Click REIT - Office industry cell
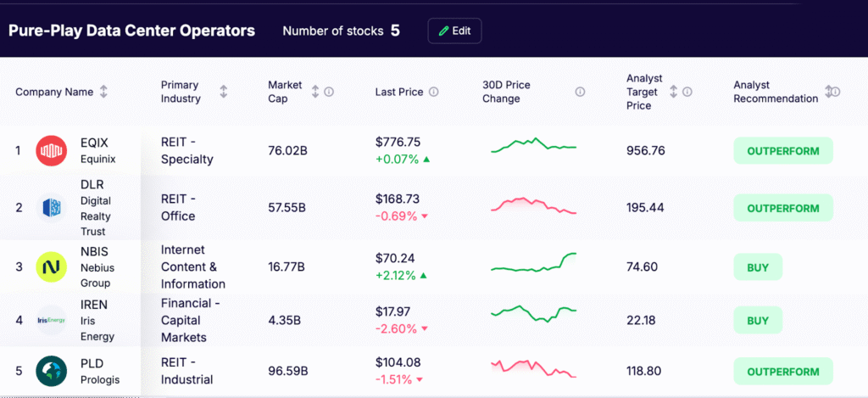This screenshot has height=398, width=868. (178, 208)
